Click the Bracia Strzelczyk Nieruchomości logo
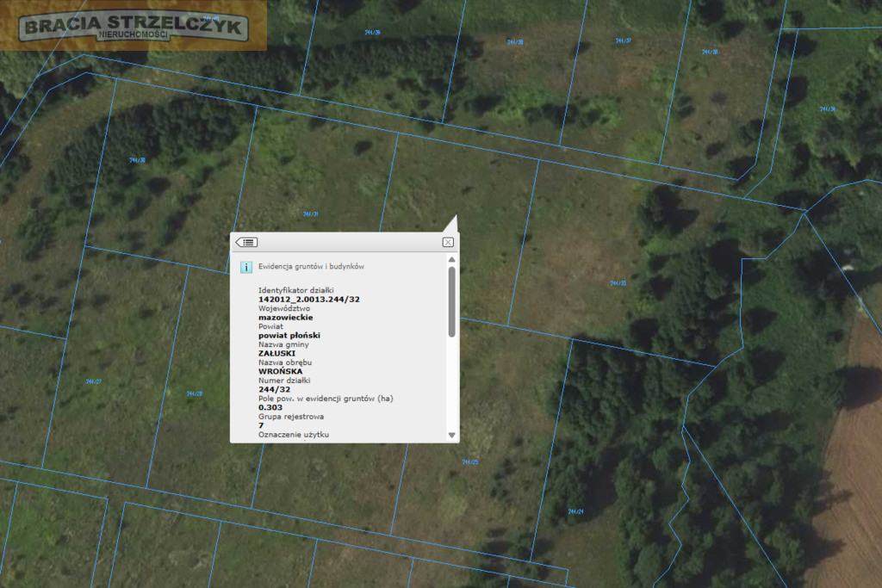Image resolution: width=882 pixels, height=588 pixels. pos(134,26)
